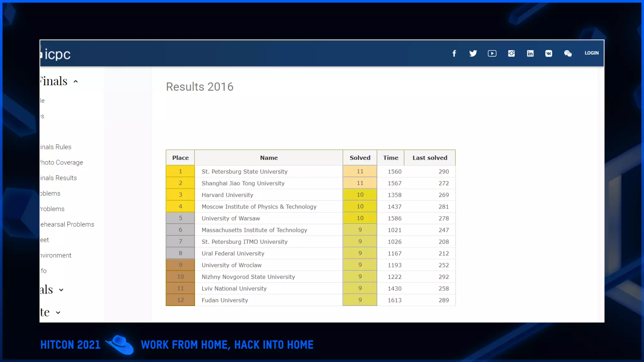This screenshot has width=644, height=362.
Task: Click the Last solved column header
Action: coord(430,158)
